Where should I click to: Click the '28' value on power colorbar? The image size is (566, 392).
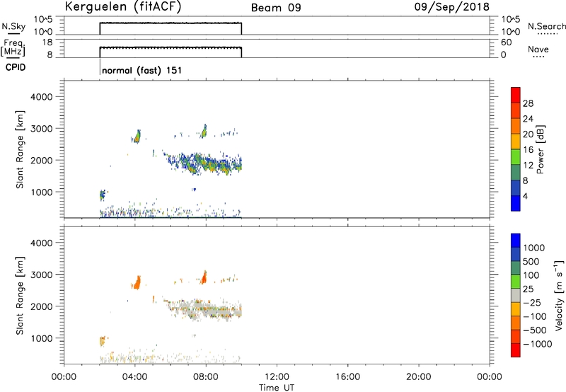[528, 103]
